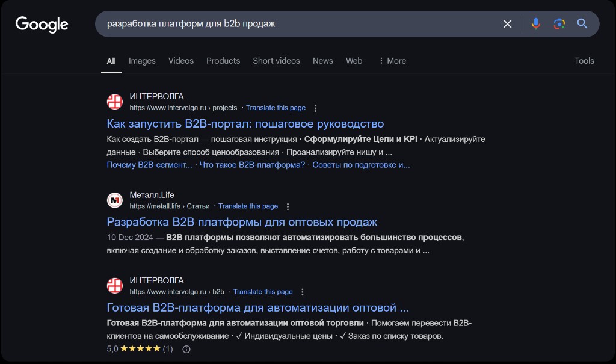Switch to Images tab
Screen dimensions: 616x364
(142, 61)
